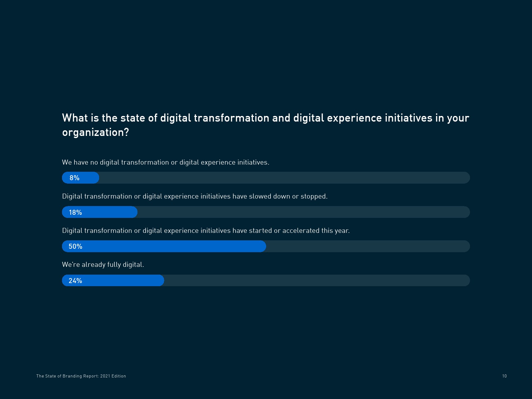Image resolution: width=532 pixels, height=399 pixels.
Task: Select the 'We're already fully digital' label
Action: click(x=103, y=265)
